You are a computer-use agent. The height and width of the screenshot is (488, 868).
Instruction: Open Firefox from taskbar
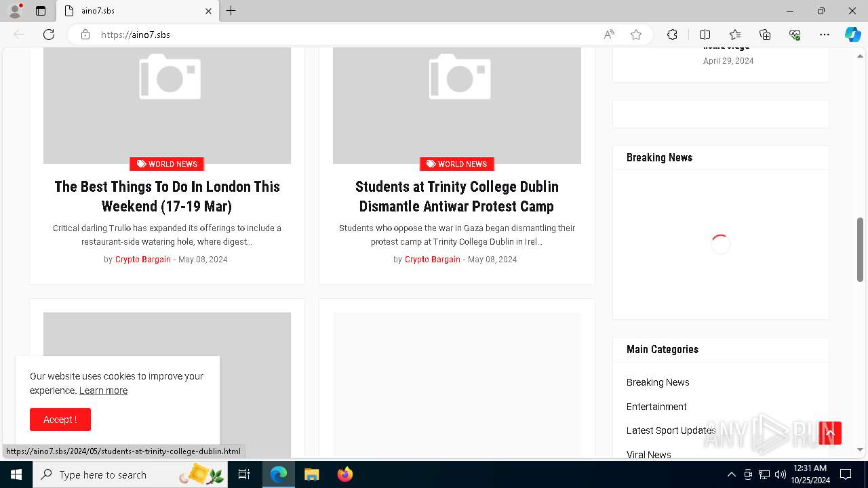(345, 474)
